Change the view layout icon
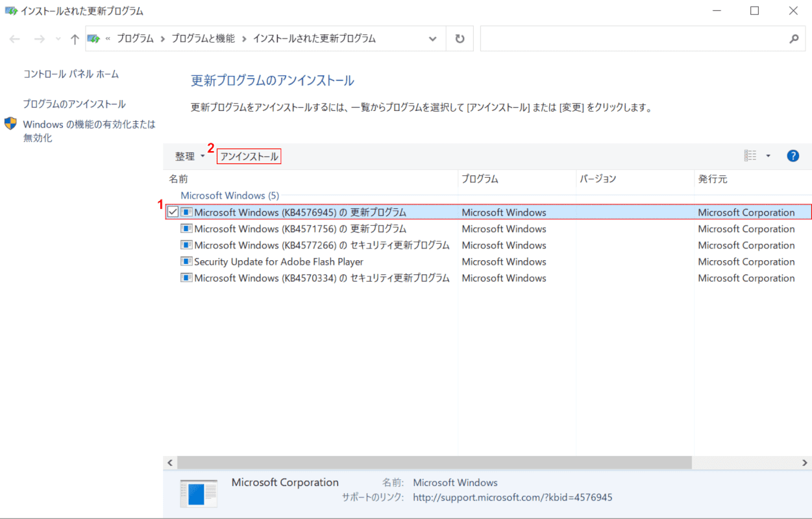Image resolution: width=812 pixels, height=519 pixels. (750, 156)
